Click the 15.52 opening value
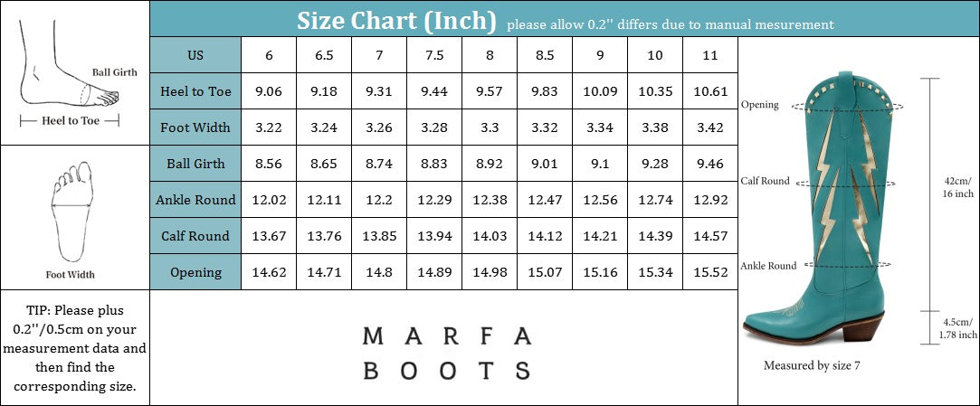 tap(710, 272)
